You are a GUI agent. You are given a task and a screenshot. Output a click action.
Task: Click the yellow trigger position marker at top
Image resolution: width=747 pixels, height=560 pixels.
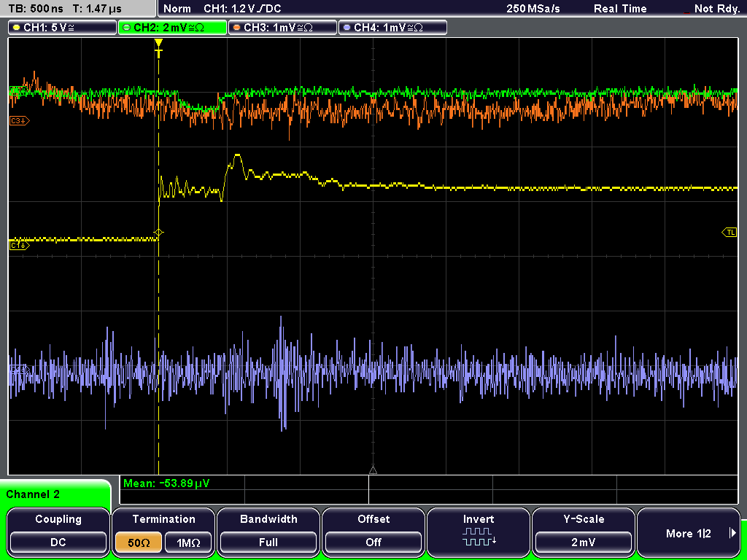158,47
